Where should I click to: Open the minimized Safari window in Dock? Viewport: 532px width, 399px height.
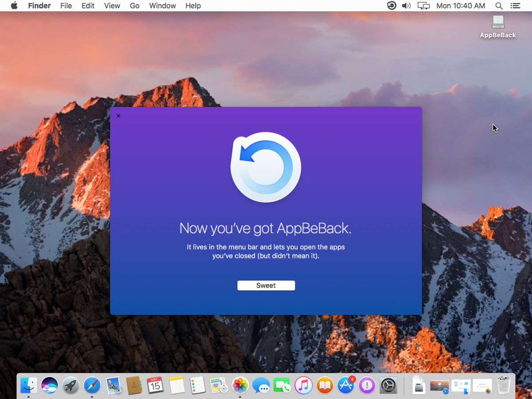[440, 386]
